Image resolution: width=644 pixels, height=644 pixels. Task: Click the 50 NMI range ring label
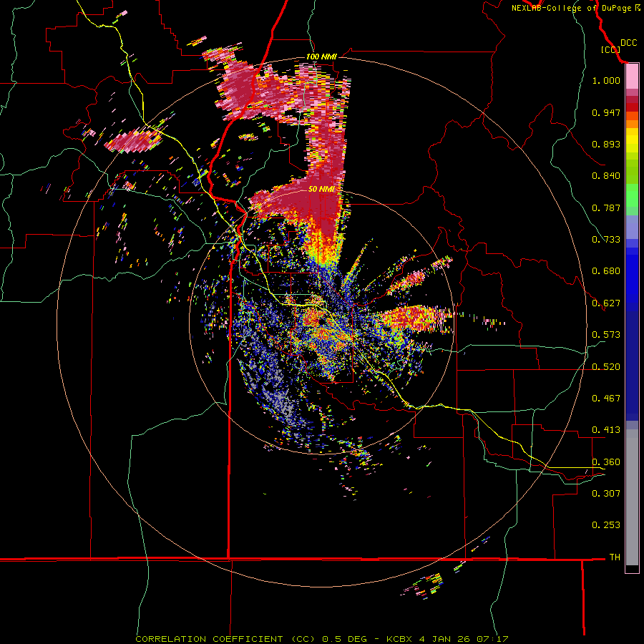tap(321, 189)
